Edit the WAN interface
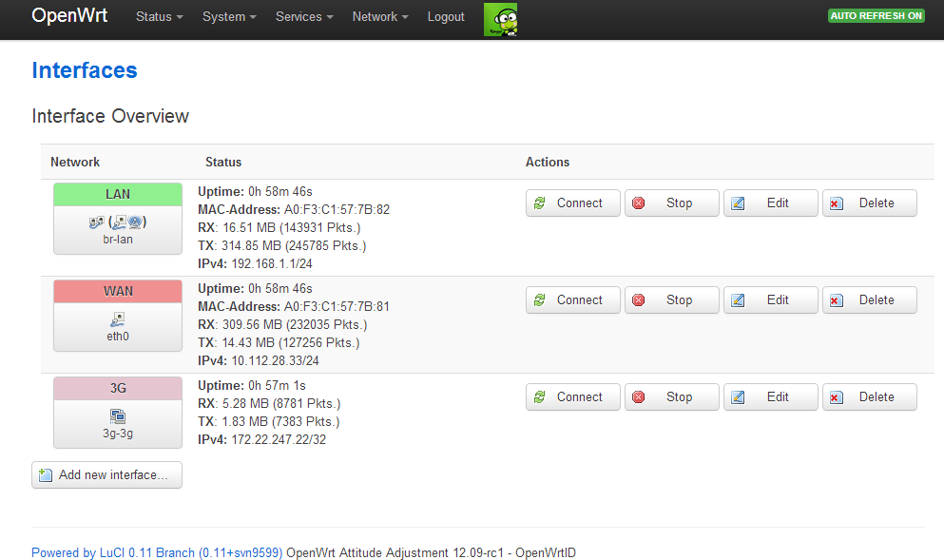 pyautogui.click(x=771, y=300)
